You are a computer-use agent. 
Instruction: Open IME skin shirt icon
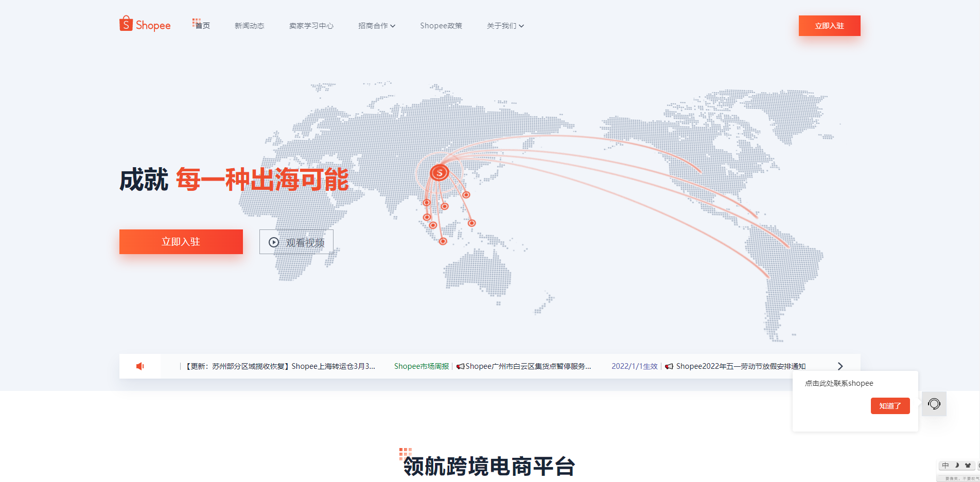coord(968,466)
